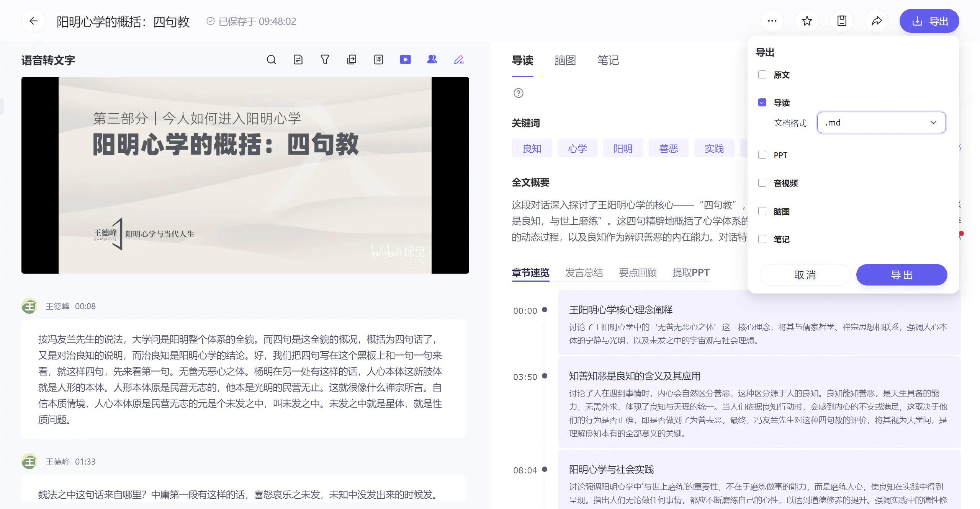The height and width of the screenshot is (509, 980).
Task: Click the filter funnel icon
Action: (325, 60)
